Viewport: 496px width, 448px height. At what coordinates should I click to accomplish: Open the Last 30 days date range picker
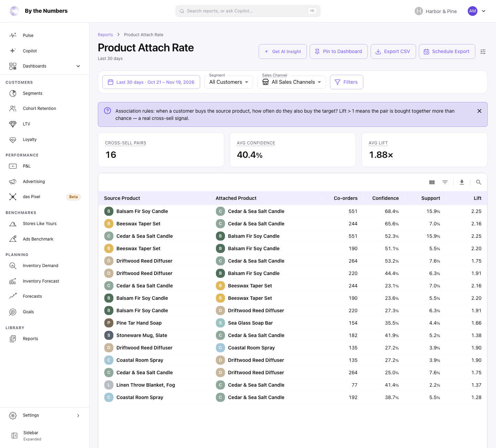151,82
